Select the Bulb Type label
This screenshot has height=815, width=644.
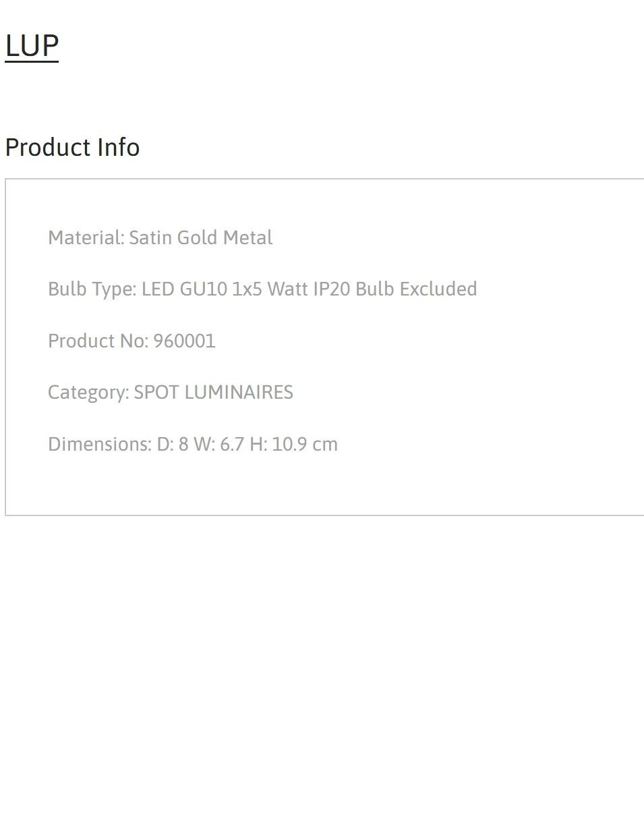92,289
